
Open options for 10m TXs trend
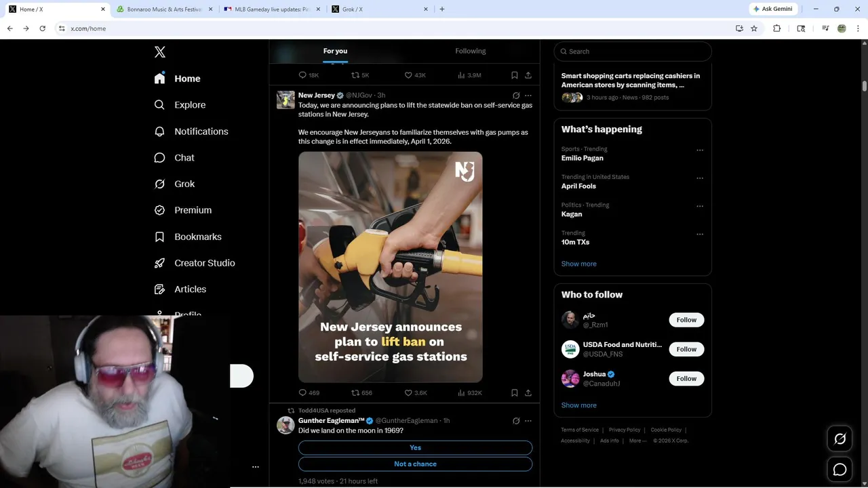click(700, 235)
